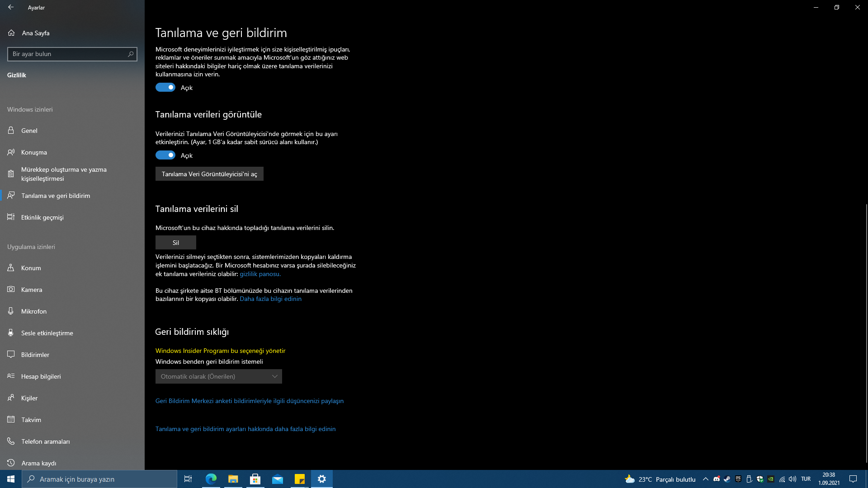Disable Tanılama verileri görüntüle toggle
868x488 pixels.
[165, 155]
